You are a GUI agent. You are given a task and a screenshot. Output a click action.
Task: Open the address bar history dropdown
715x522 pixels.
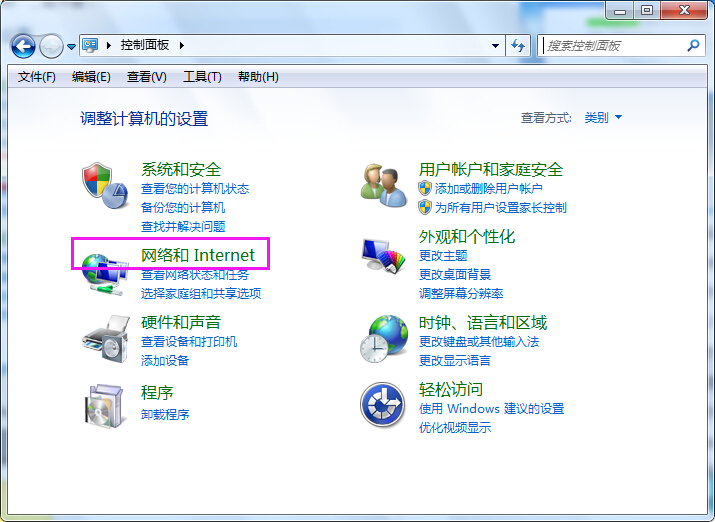[495, 46]
